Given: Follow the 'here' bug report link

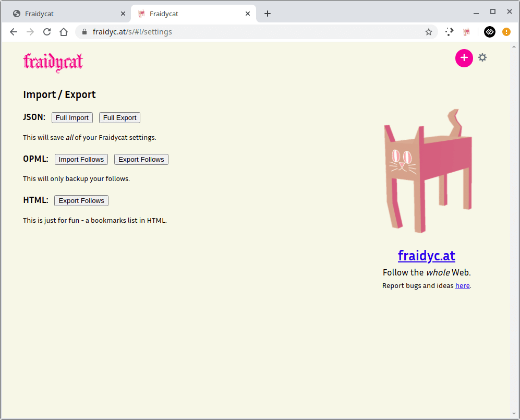Looking at the screenshot, I should click(462, 285).
